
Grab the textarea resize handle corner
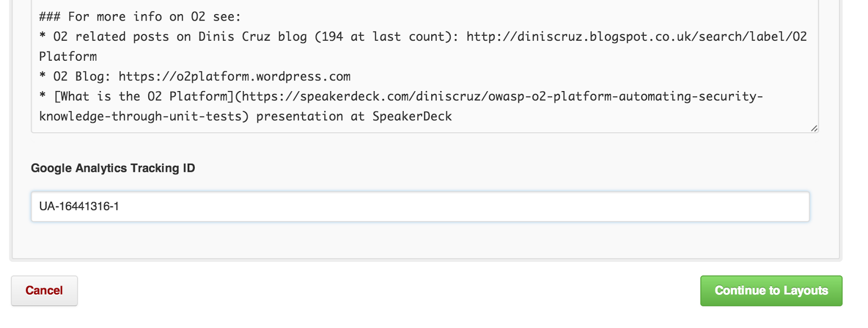(814, 128)
